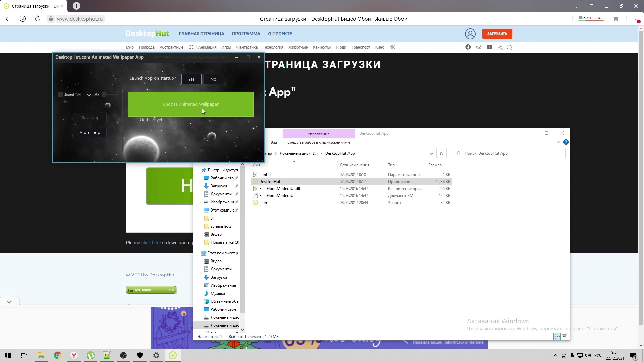
Task: Click the Volume slider handle
Action: tap(104, 95)
